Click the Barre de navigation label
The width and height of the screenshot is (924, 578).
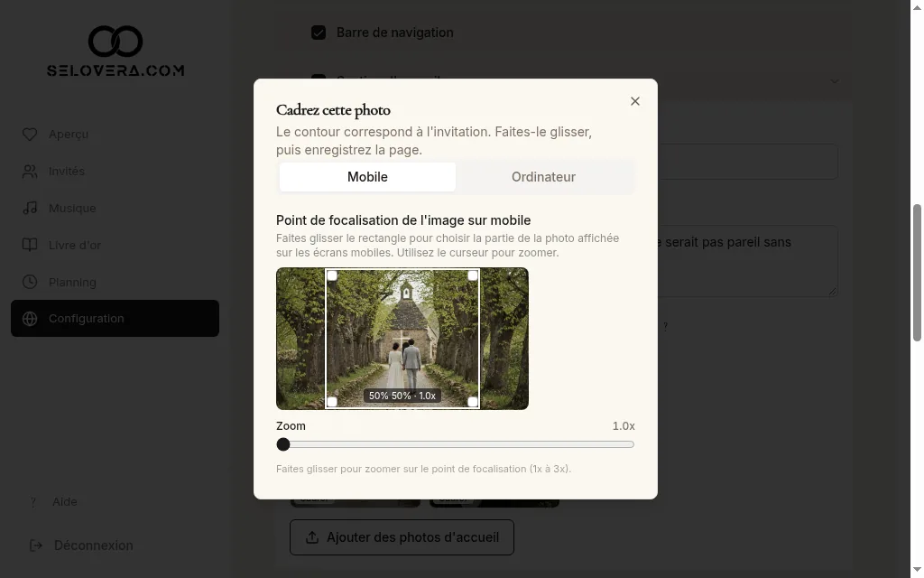click(395, 33)
